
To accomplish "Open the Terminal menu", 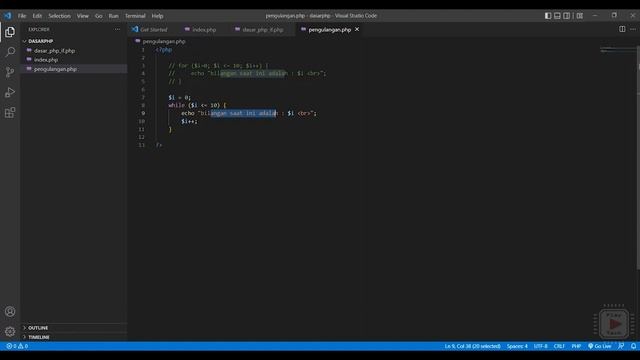I will (x=135, y=16).
